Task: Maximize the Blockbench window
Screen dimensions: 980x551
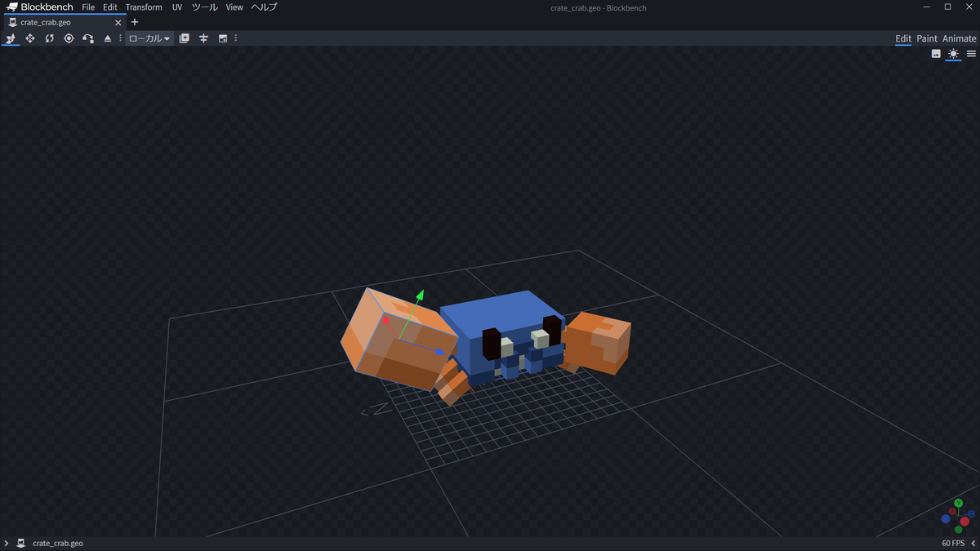Action: [x=947, y=7]
